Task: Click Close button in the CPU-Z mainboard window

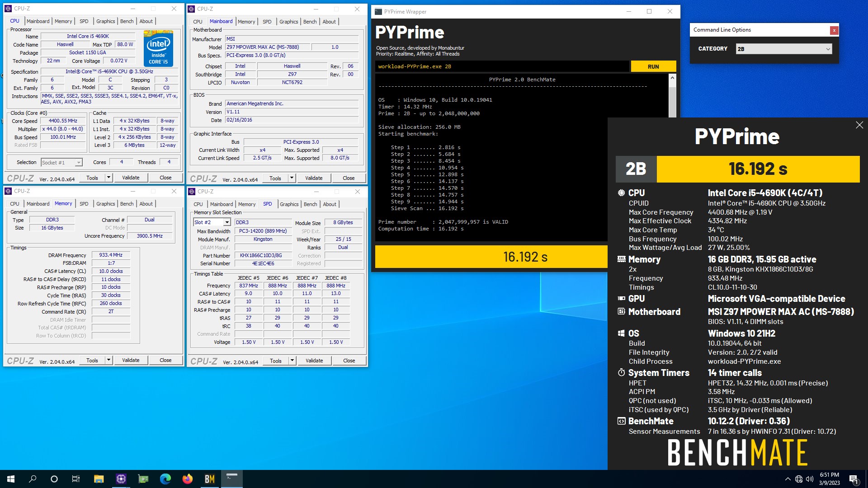Action: [349, 178]
